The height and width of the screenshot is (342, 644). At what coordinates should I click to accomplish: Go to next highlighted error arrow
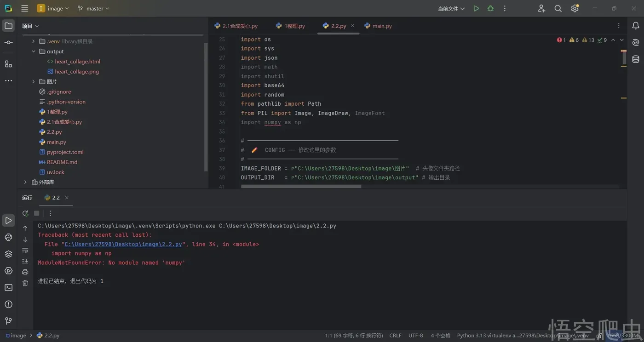tap(622, 40)
